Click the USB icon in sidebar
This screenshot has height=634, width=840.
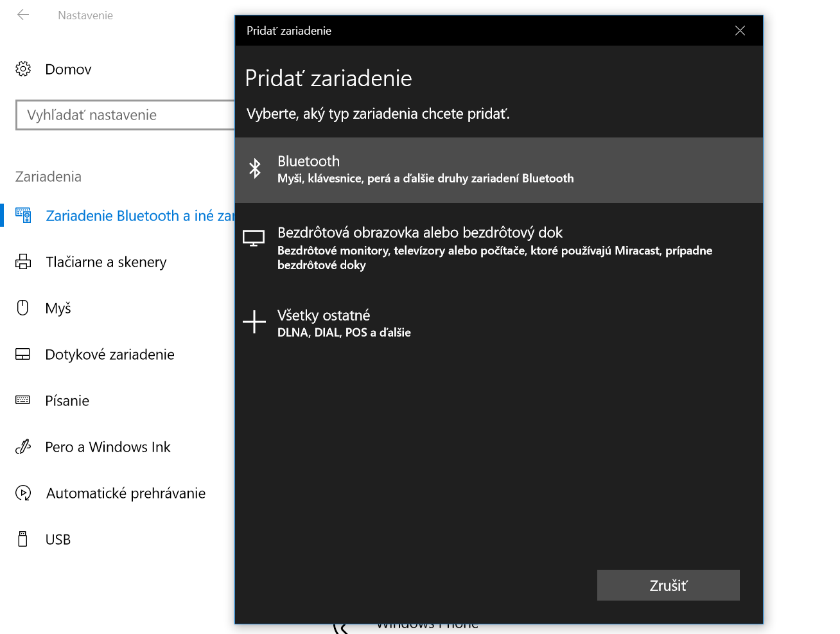[23, 539]
